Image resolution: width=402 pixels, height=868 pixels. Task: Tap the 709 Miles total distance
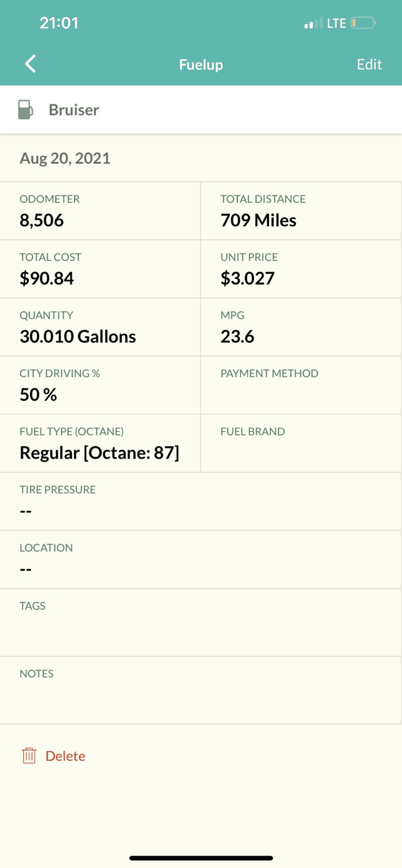(x=258, y=220)
